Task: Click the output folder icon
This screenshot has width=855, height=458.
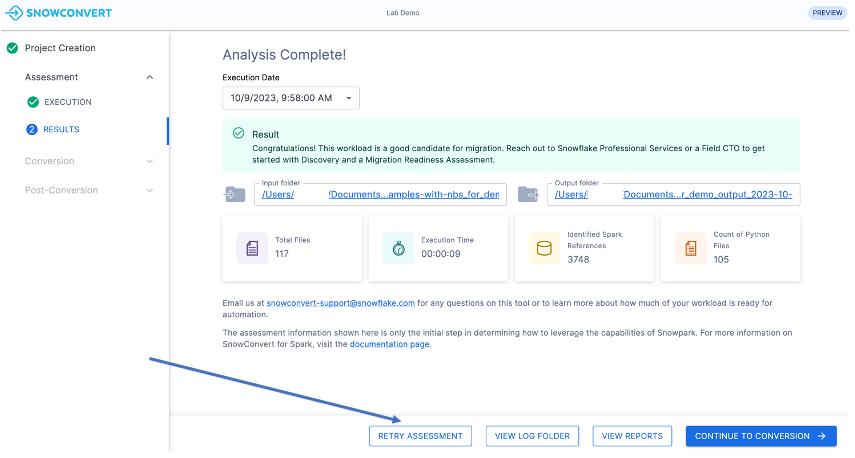Action: [528, 194]
